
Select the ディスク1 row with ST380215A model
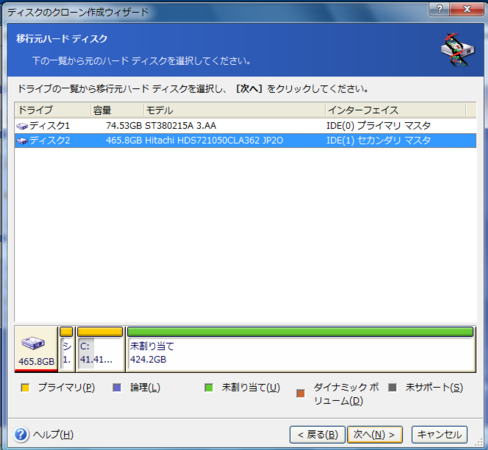[x=245, y=126]
